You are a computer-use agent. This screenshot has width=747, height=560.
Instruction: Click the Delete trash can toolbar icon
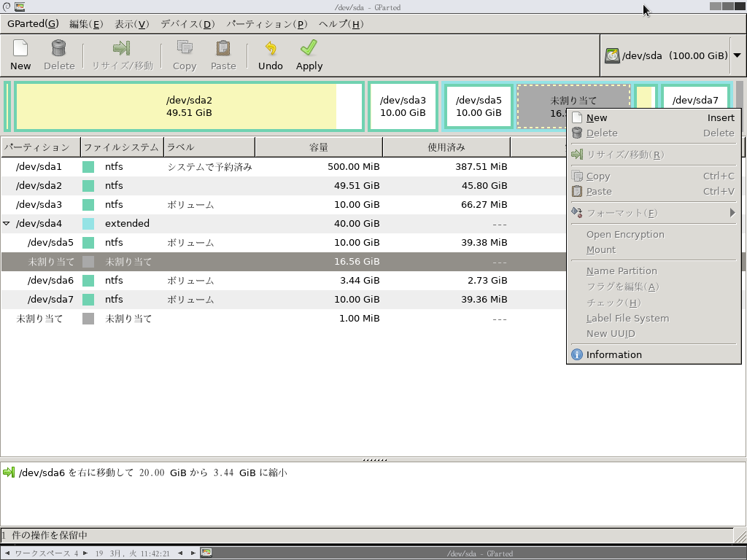[59, 48]
